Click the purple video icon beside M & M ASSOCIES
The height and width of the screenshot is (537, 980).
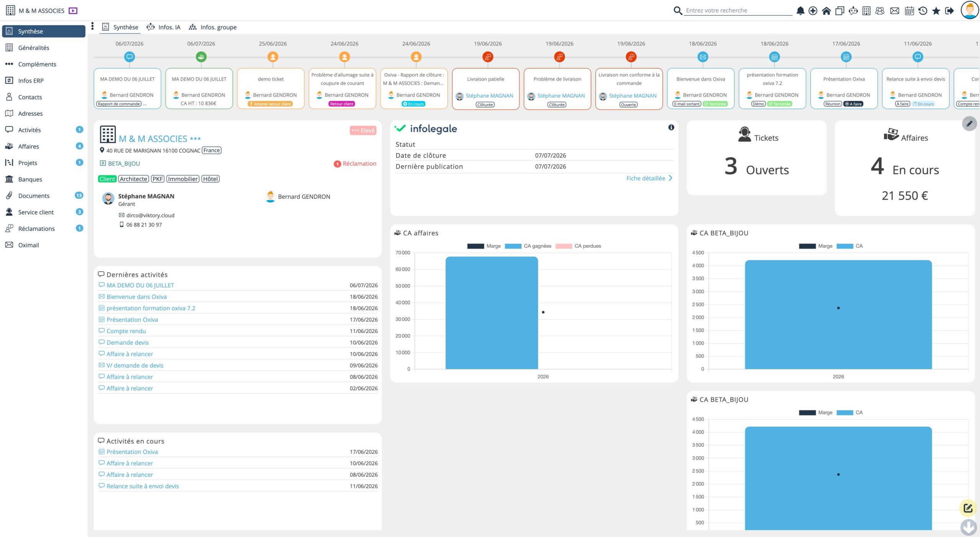click(73, 11)
